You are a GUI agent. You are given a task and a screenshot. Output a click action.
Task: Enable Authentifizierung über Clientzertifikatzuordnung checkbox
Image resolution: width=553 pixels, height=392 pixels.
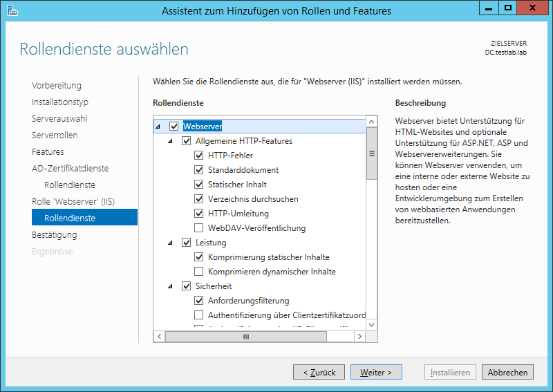[x=199, y=315]
